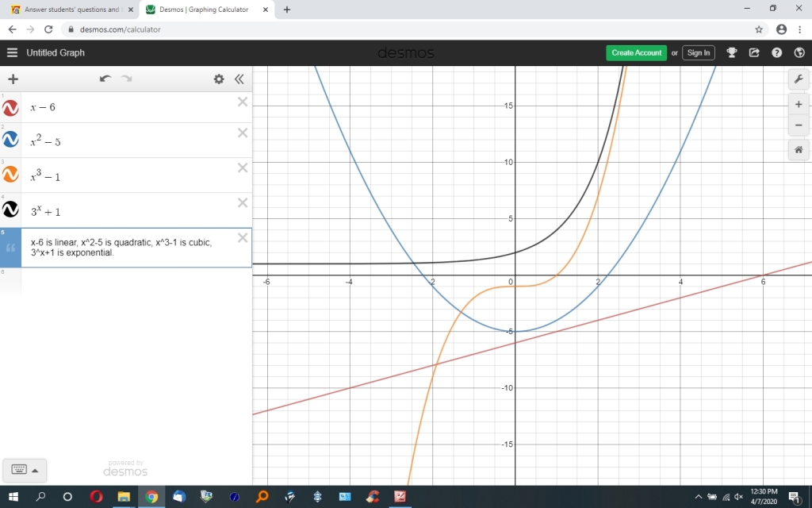Click into the note text about linear and quadratic
812x508 pixels.
121,248
